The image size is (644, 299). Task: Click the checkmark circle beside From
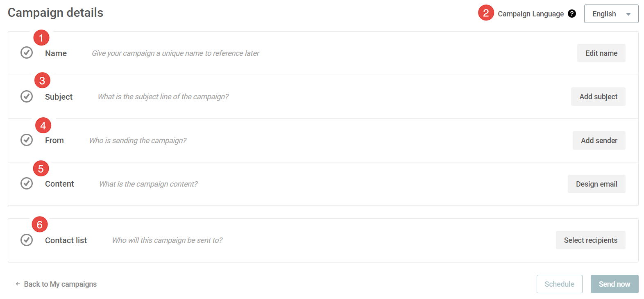(x=27, y=140)
